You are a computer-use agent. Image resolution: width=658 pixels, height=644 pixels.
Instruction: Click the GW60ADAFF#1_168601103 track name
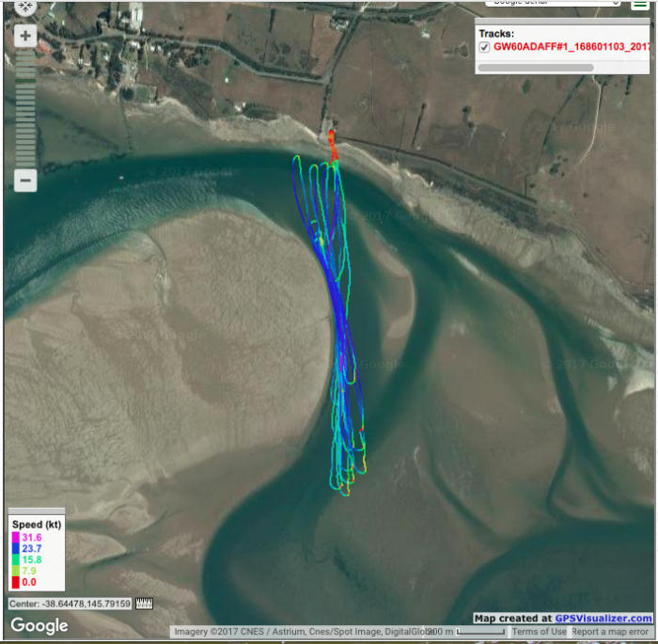572,47
